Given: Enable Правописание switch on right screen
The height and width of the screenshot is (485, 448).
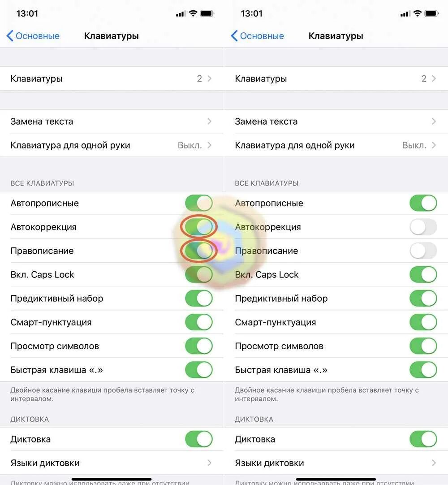Looking at the screenshot, I should pyautogui.click(x=423, y=251).
